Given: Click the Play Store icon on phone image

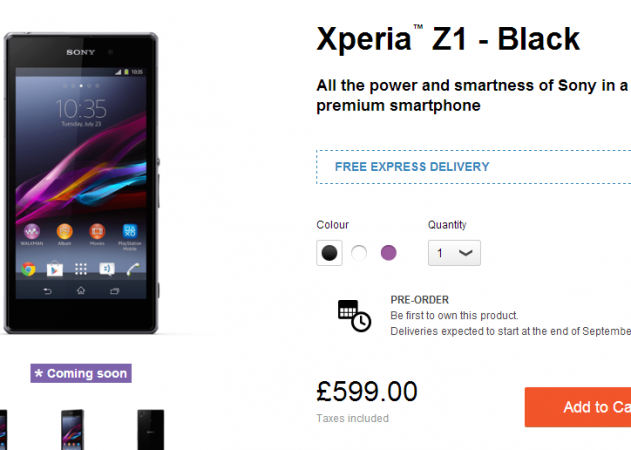Looking at the screenshot, I should (55, 269).
